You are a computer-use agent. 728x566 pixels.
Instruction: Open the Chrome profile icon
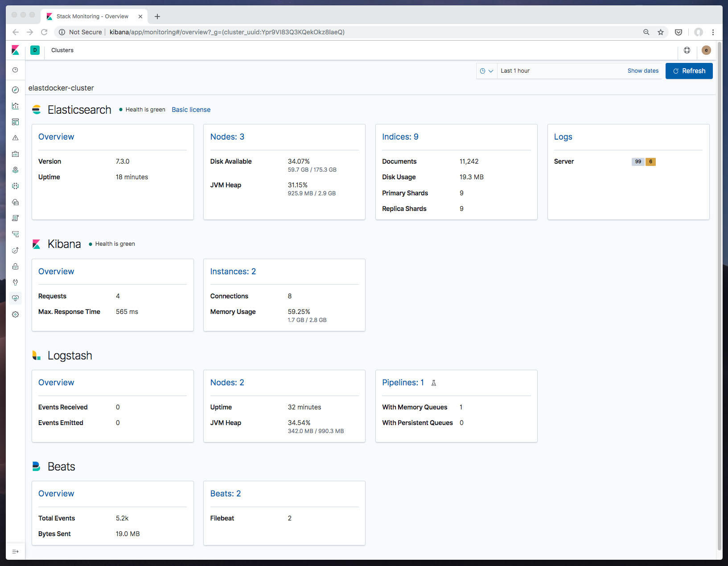(699, 32)
